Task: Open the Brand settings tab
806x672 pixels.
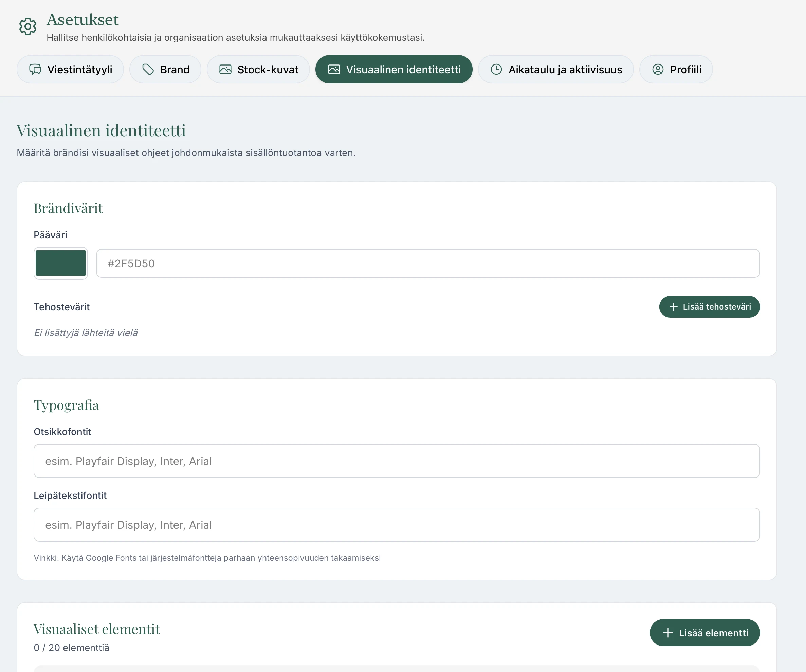Action: 165,70
